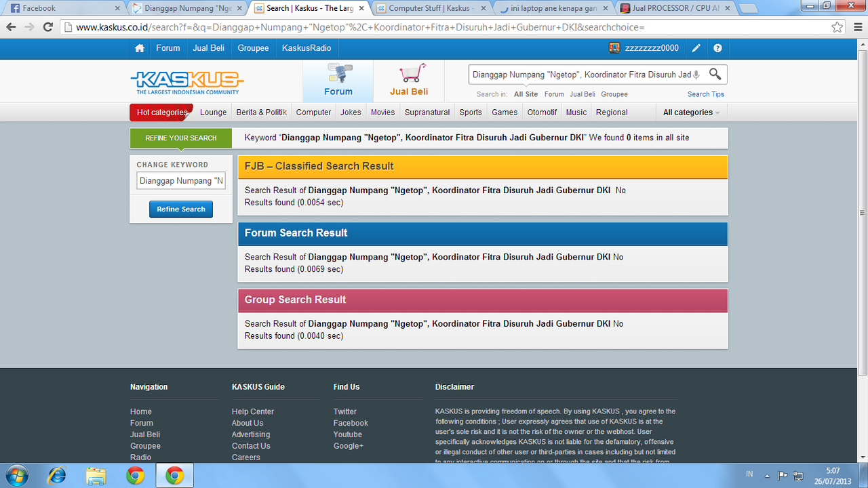Click the zzzzzzzz0000 user avatar

pos(614,48)
